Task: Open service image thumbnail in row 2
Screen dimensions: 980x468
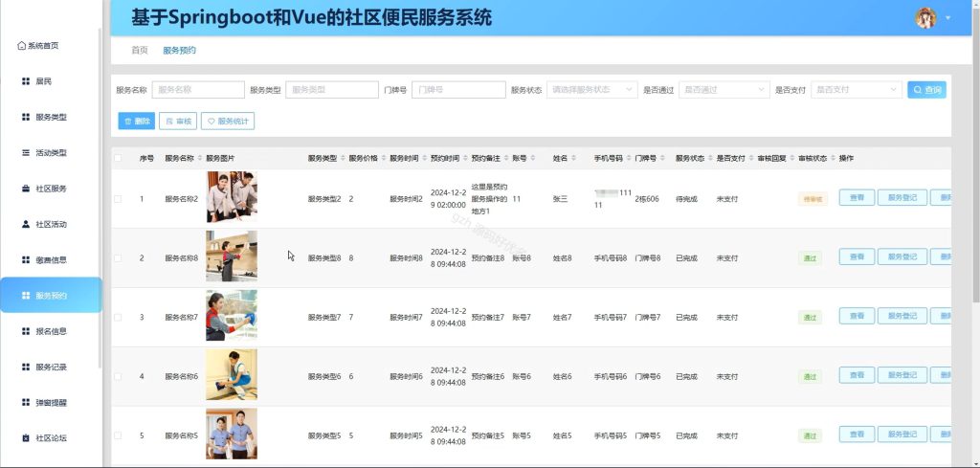Action: point(232,256)
